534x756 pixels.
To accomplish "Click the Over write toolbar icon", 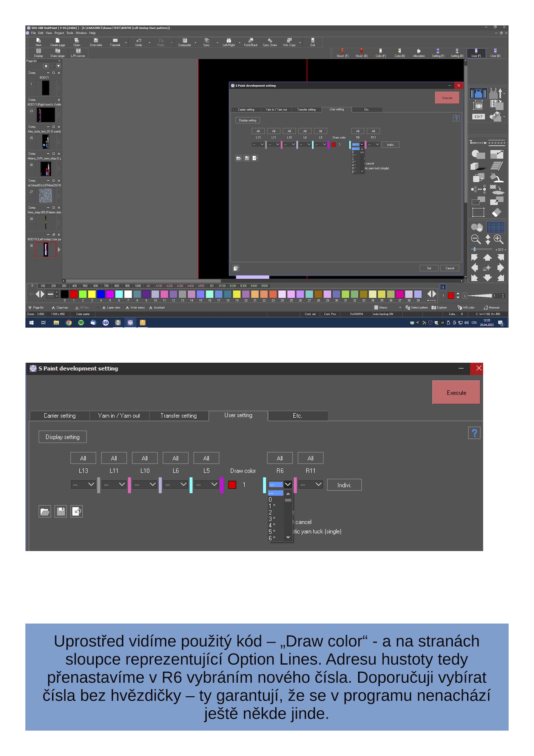I will click(x=96, y=42).
